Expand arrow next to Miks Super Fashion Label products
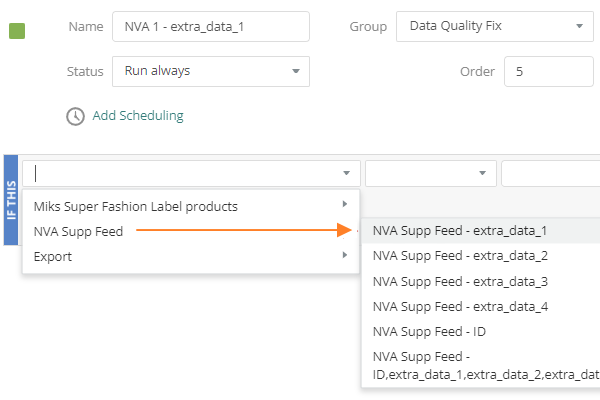The height and width of the screenshot is (400, 600). click(x=345, y=205)
